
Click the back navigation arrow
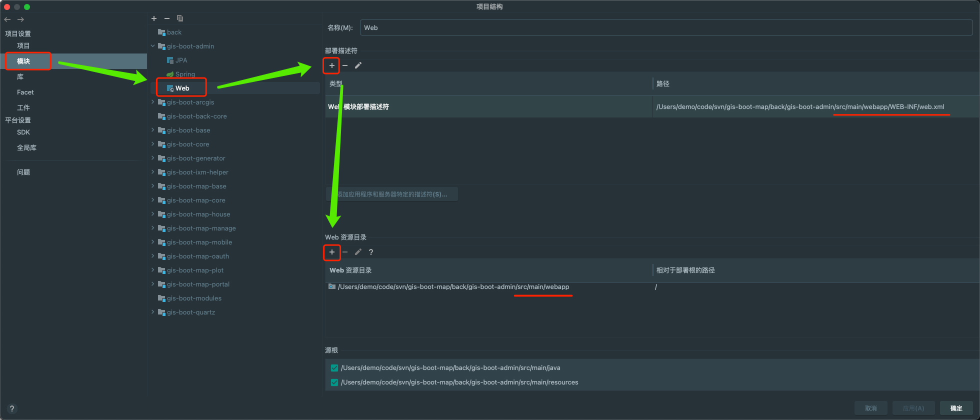coord(7,19)
